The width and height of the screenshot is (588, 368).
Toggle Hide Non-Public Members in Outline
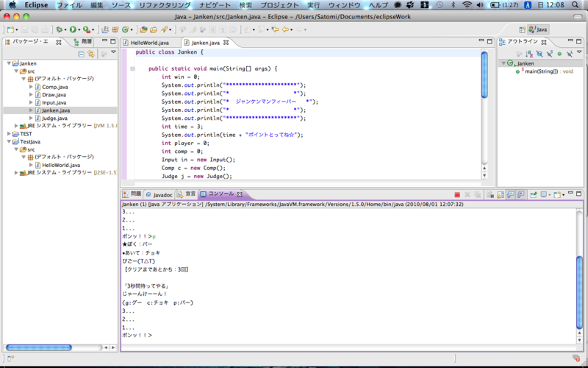tap(559, 54)
